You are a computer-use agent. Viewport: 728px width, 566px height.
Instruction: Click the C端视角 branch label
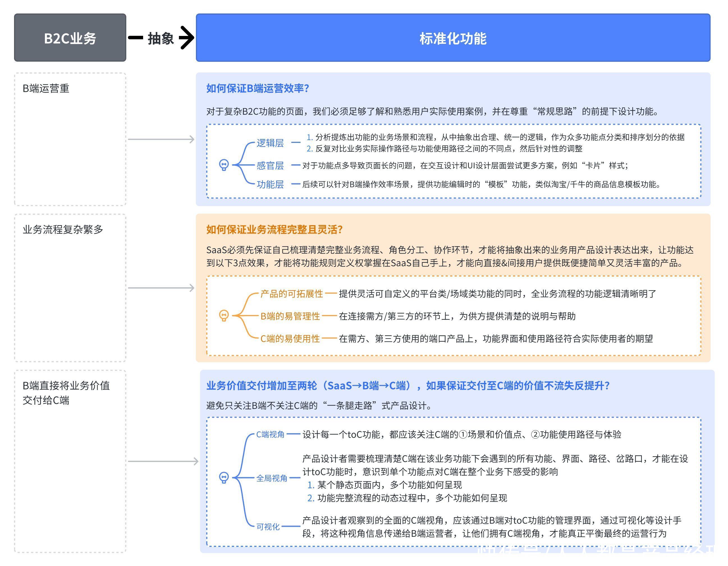[x=270, y=434]
